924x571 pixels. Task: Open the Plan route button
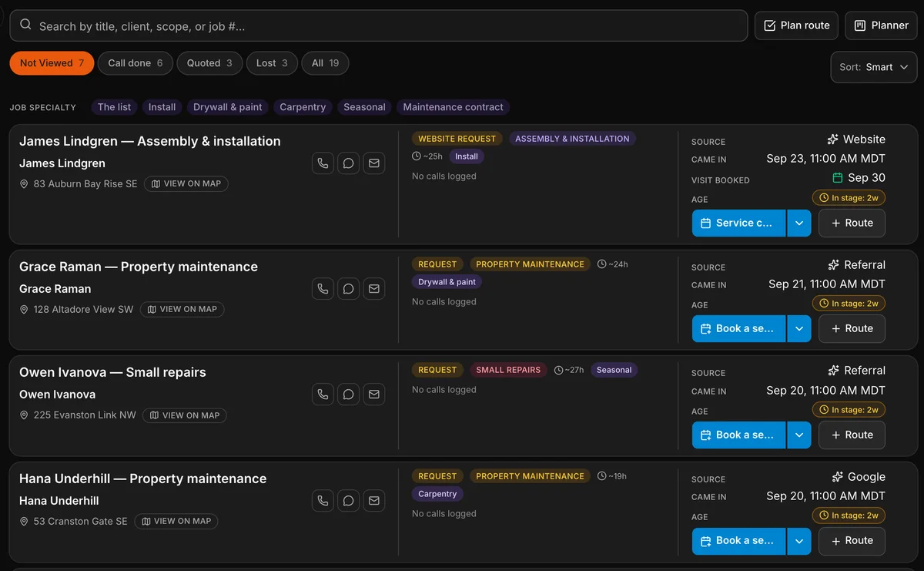pyautogui.click(x=796, y=25)
